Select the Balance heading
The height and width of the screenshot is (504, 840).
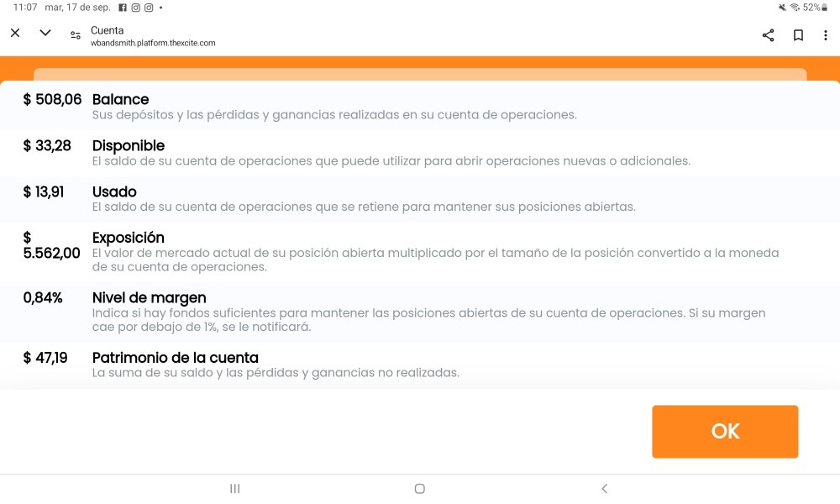point(120,100)
